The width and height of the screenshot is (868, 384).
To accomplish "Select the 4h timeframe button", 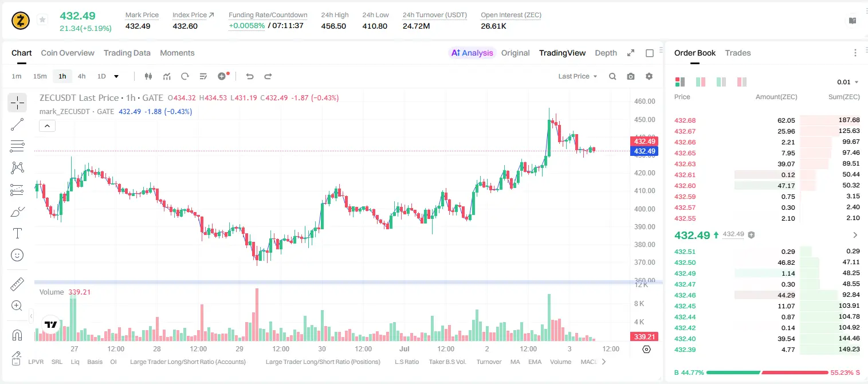I will (x=82, y=76).
